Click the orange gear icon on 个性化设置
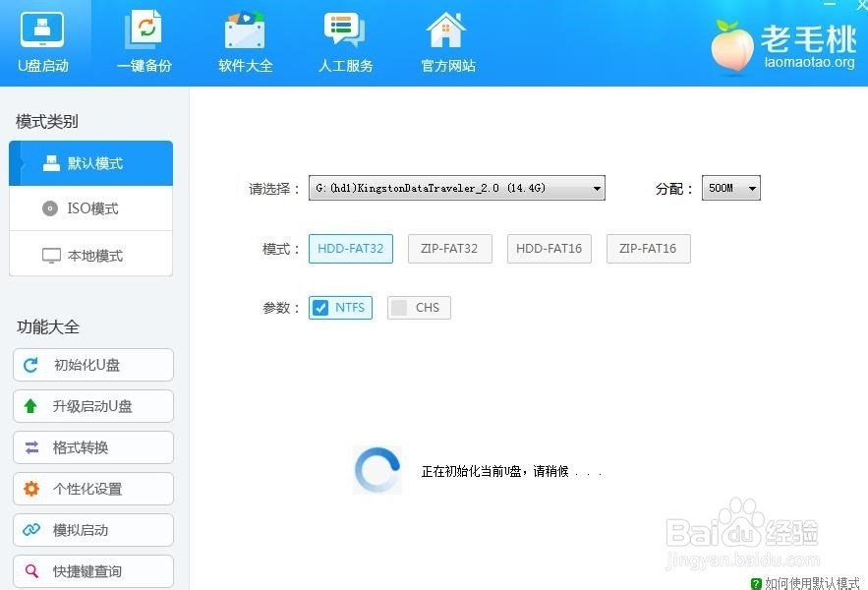Screen dimensions: 868x590 point(31,489)
